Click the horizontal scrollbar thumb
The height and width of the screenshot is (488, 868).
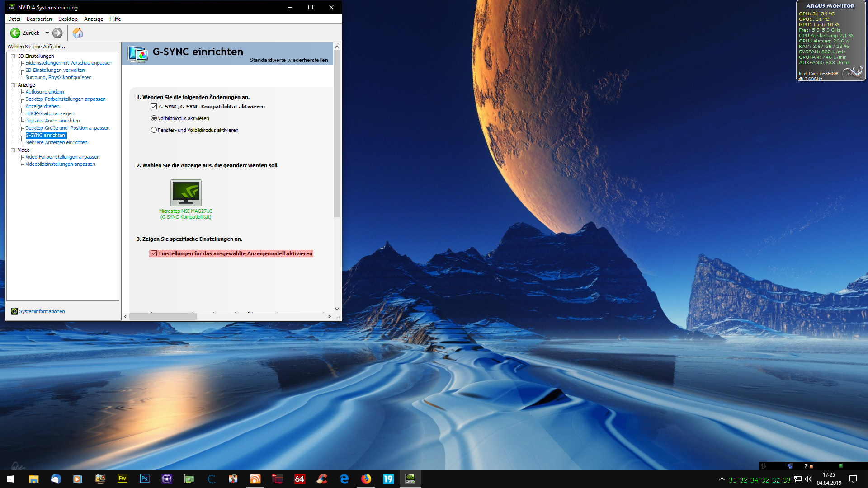[x=163, y=317]
